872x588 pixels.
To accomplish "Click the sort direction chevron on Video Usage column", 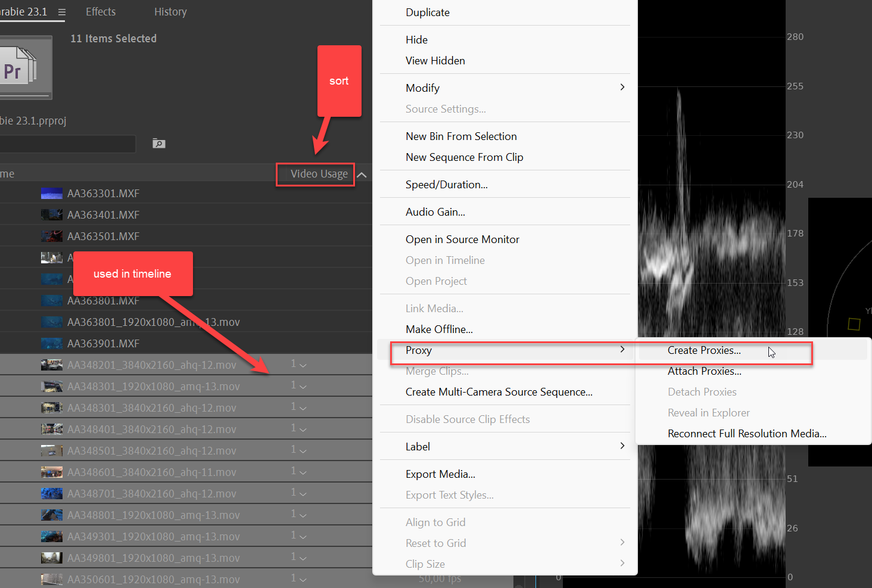I will [x=362, y=175].
